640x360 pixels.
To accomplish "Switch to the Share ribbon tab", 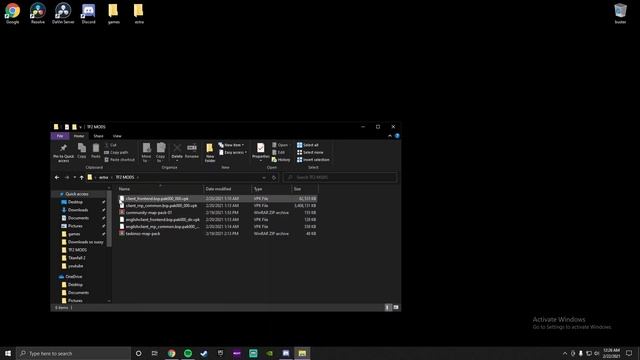I will [98, 136].
